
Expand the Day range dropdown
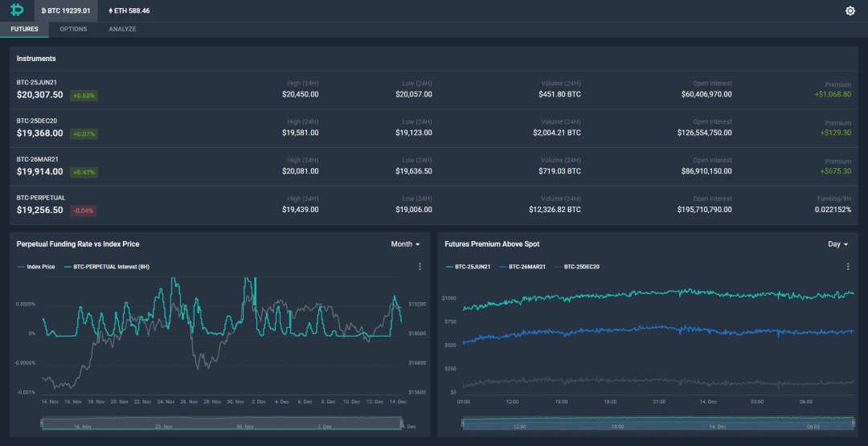(x=837, y=244)
